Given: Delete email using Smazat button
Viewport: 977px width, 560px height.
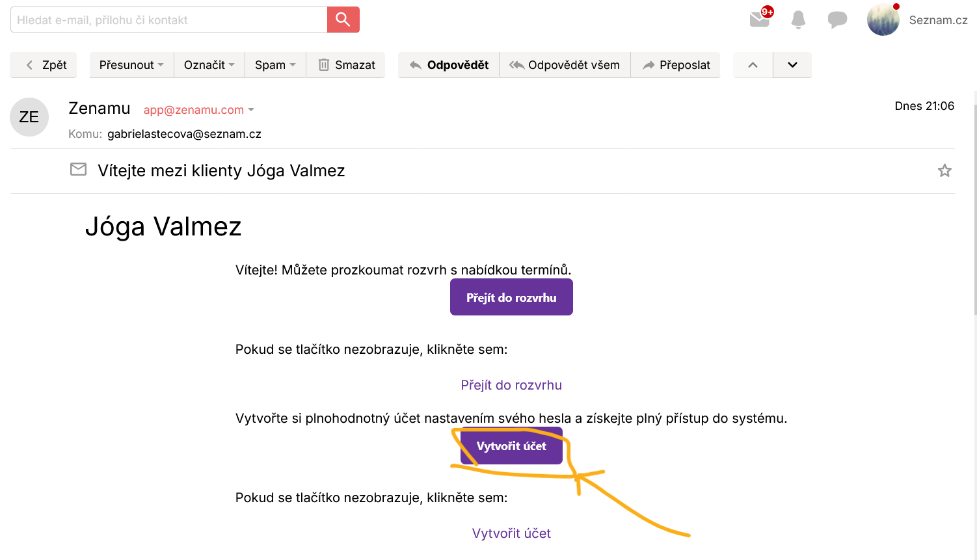Looking at the screenshot, I should pos(346,65).
